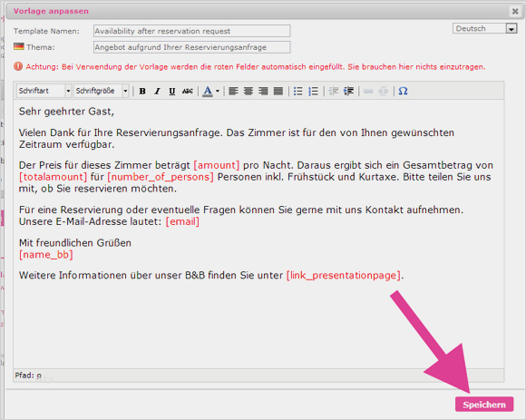The width and height of the screenshot is (526, 420).
Task: Apply italic formatting to text
Action: pyautogui.click(x=157, y=91)
